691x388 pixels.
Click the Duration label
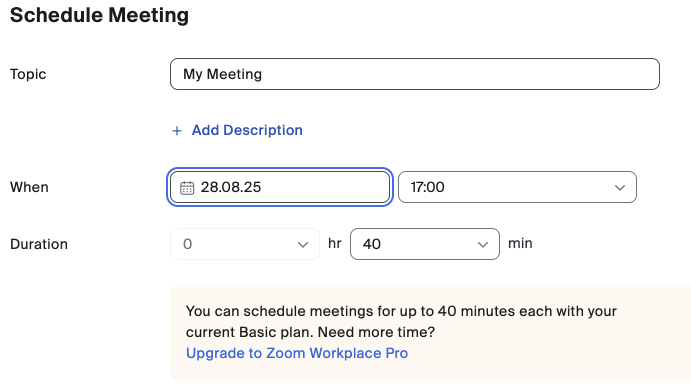[39, 244]
